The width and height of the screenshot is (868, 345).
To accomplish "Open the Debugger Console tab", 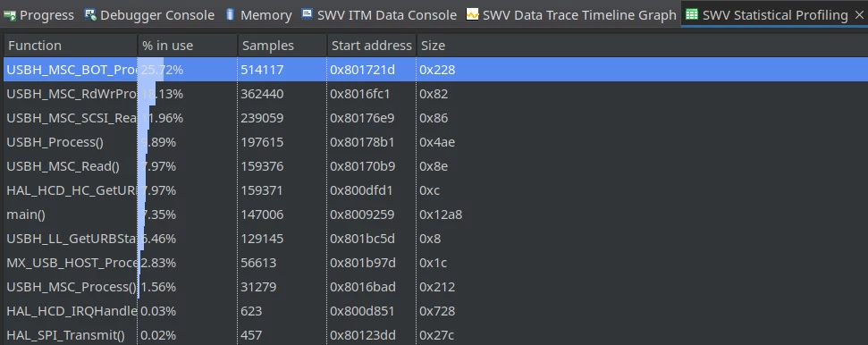I will [149, 15].
